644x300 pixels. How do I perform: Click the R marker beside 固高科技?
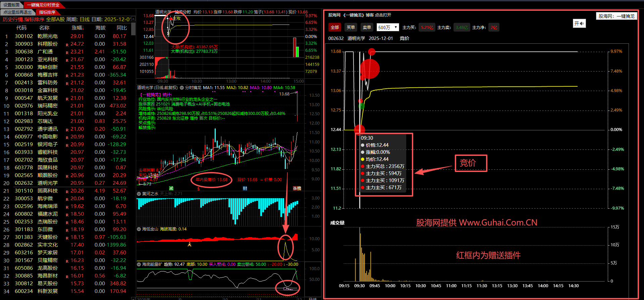(67, 191)
